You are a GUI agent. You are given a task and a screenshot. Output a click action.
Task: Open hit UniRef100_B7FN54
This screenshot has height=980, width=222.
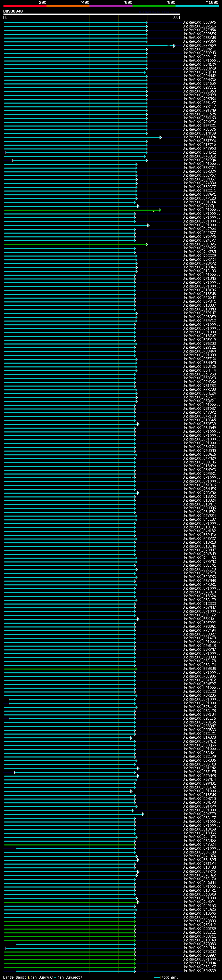(199, 30)
